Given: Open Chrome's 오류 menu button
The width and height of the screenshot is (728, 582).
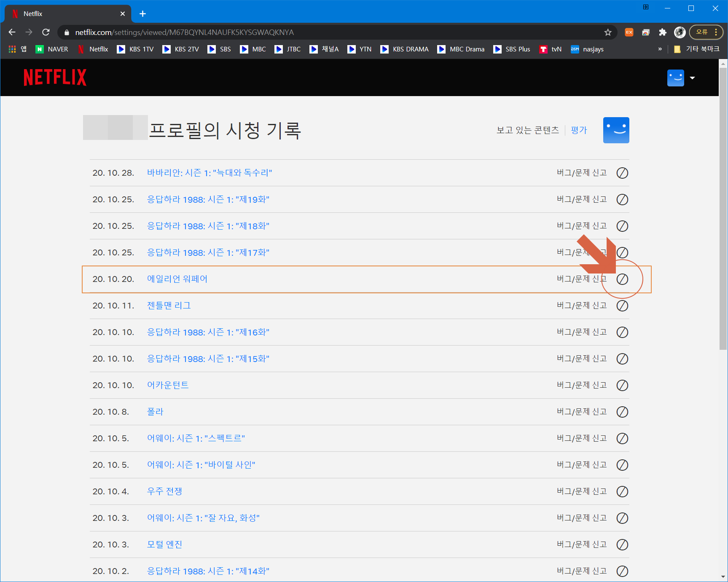Looking at the screenshot, I should [706, 32].
